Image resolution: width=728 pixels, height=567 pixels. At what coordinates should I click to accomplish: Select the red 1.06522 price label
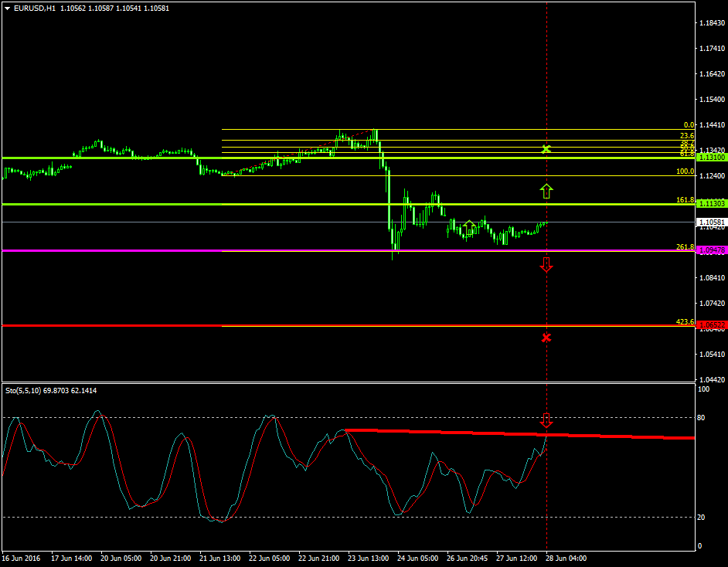[x=711, y=326]
